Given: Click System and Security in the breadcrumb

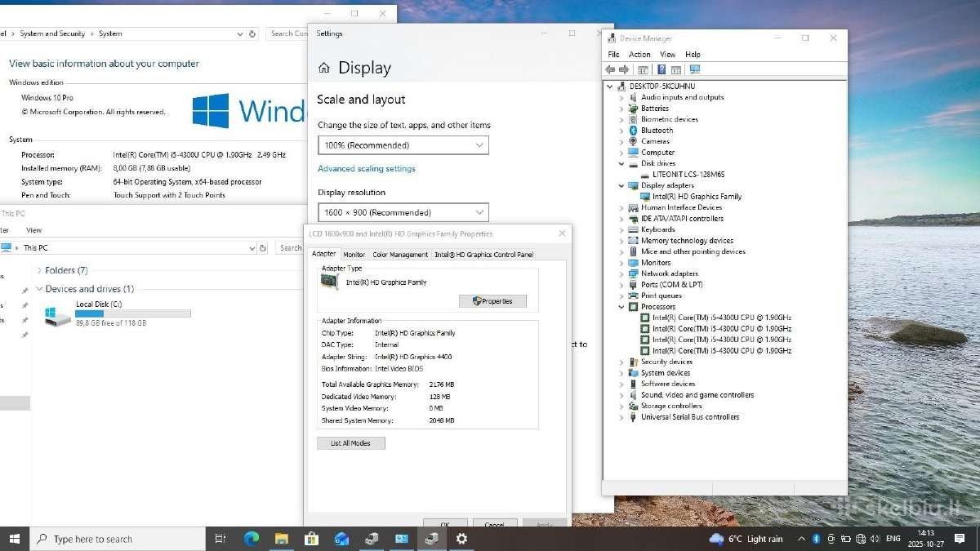Looking at the screenshot, I should tap(52, 33).
